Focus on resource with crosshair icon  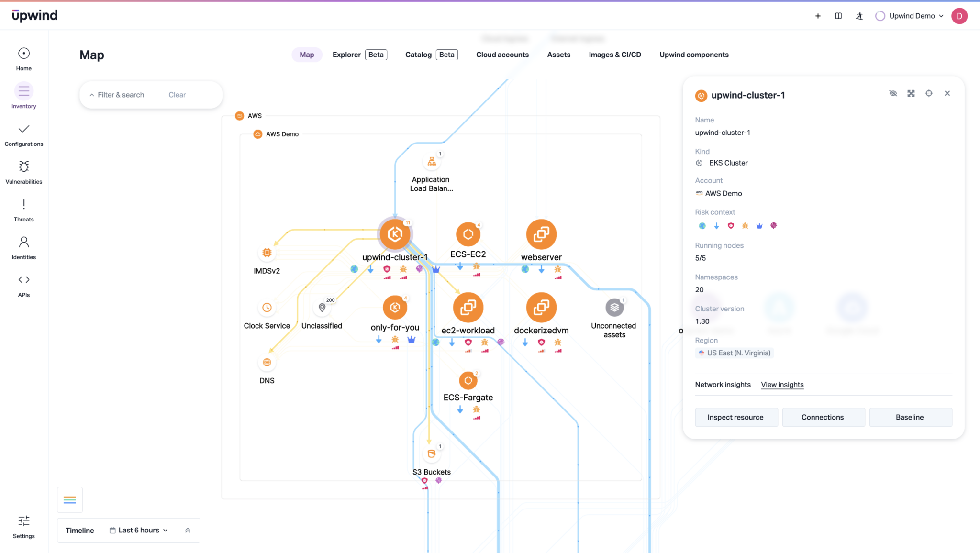[x=929, y=93]
